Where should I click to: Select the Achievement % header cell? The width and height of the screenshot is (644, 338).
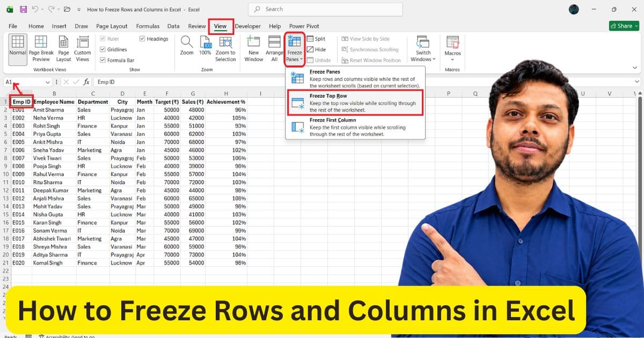[226, 101]
